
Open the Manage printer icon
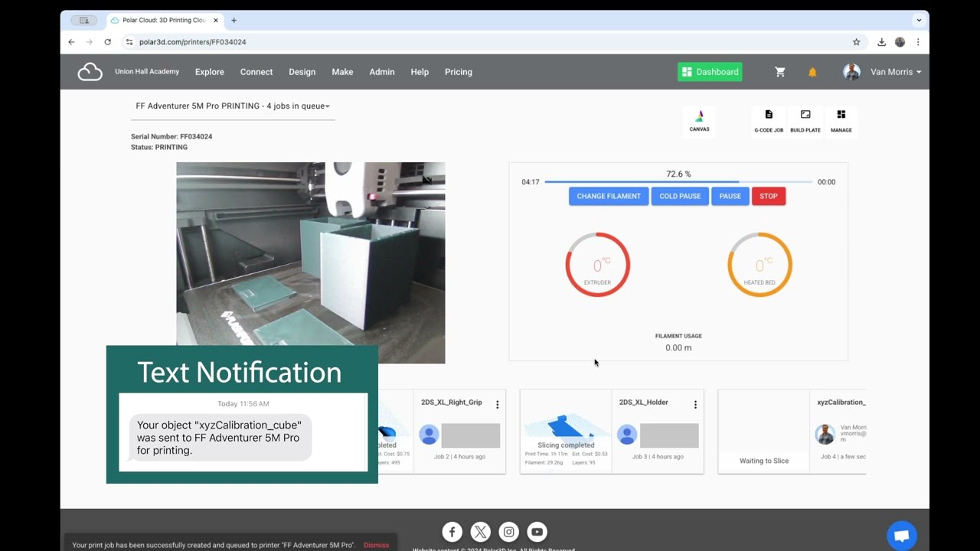[x=841, y=121]
